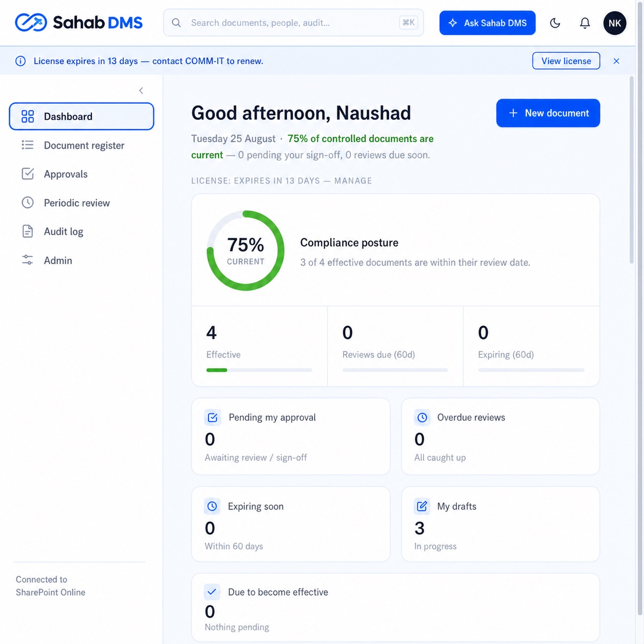Click the Document register list icon
Screen dimensions: 644x644
click(28, 145)
